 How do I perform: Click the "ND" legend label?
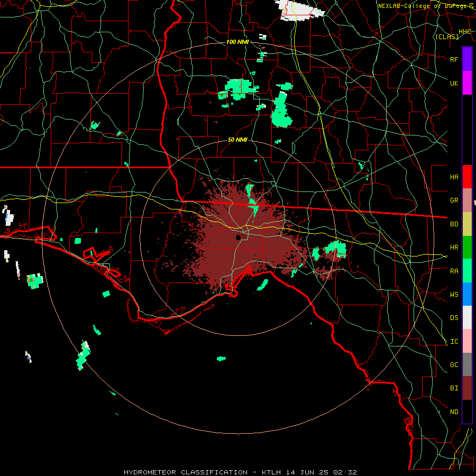pos(454,411)
